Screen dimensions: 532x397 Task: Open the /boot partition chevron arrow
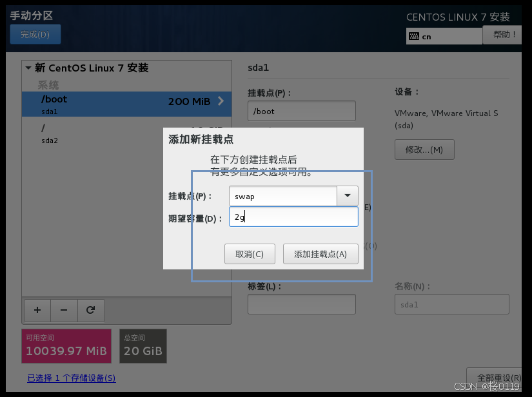coord(221,101)
